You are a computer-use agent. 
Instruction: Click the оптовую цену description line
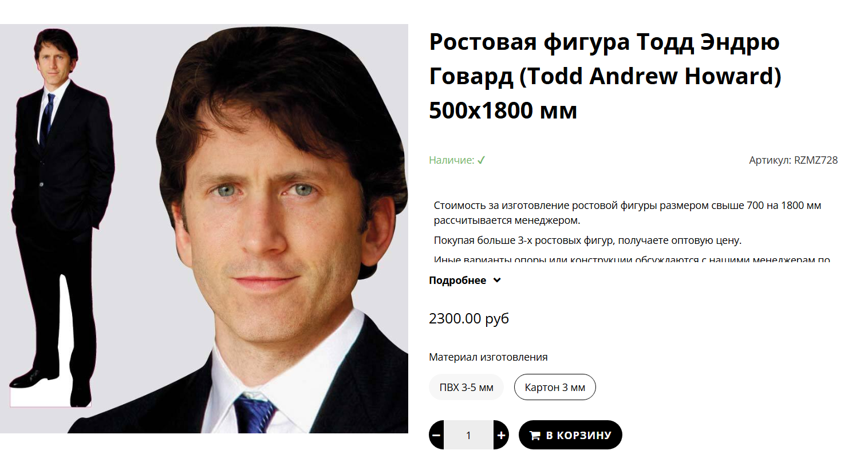point(587,240)
